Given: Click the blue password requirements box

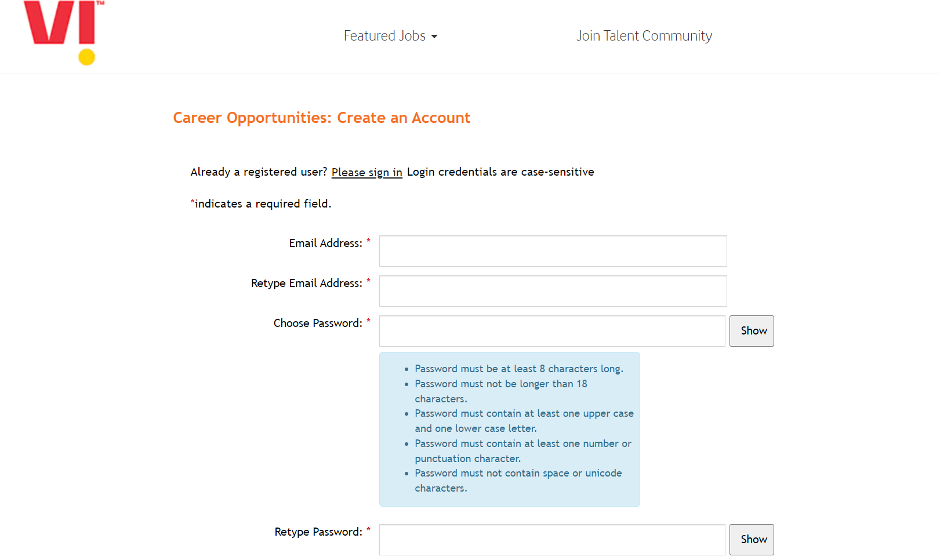Looking at the screenshot, I should click(x=509, y=429).
